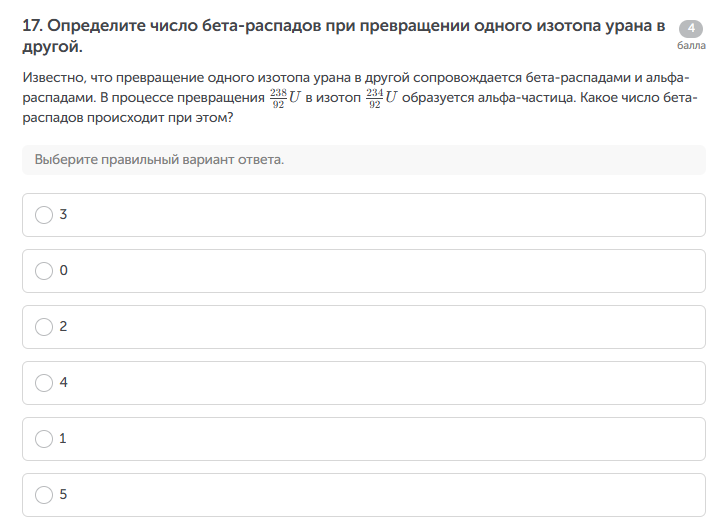Click the bold question 17 heading
Image resolution: width=719 pixels, height=525 pixels.
click(340, 28)
